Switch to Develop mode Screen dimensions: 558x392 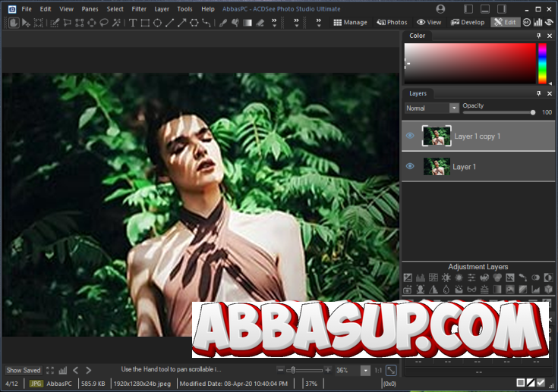click(468, 23)
